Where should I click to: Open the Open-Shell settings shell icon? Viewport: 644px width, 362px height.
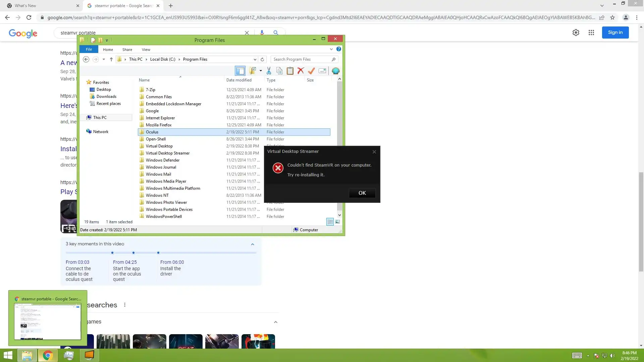[x=335, y=71]
